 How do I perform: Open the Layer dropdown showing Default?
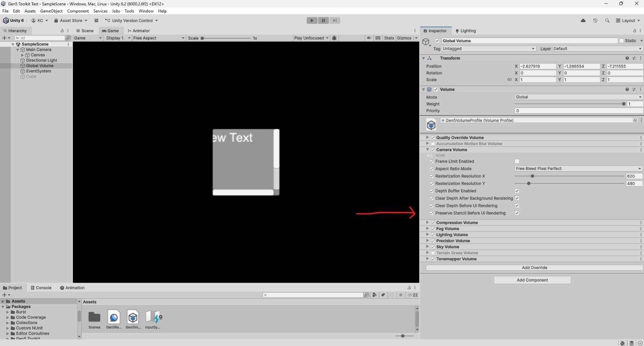click(598, 49)
